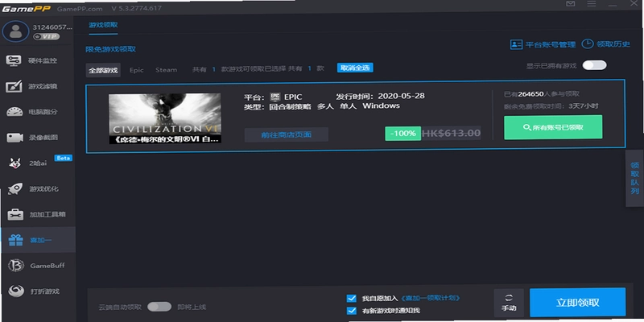Open the hamburger menu in title bar
644x322 pixels.
(592, 4)
